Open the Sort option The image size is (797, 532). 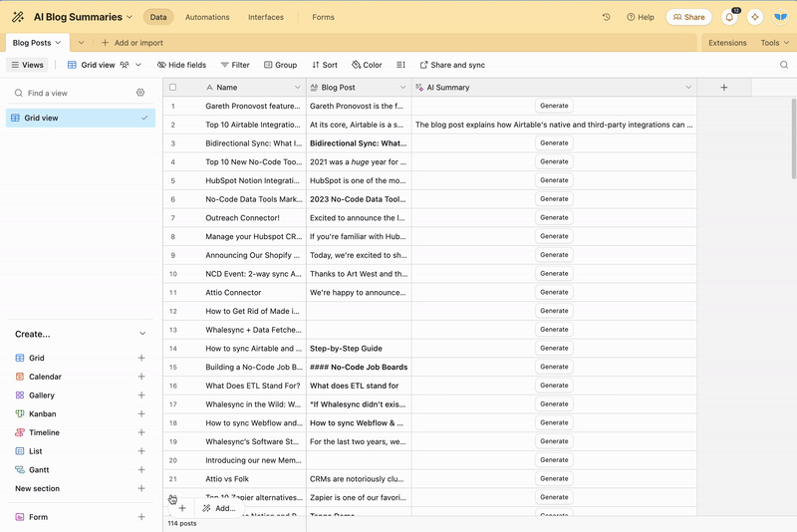pos(325,65)
